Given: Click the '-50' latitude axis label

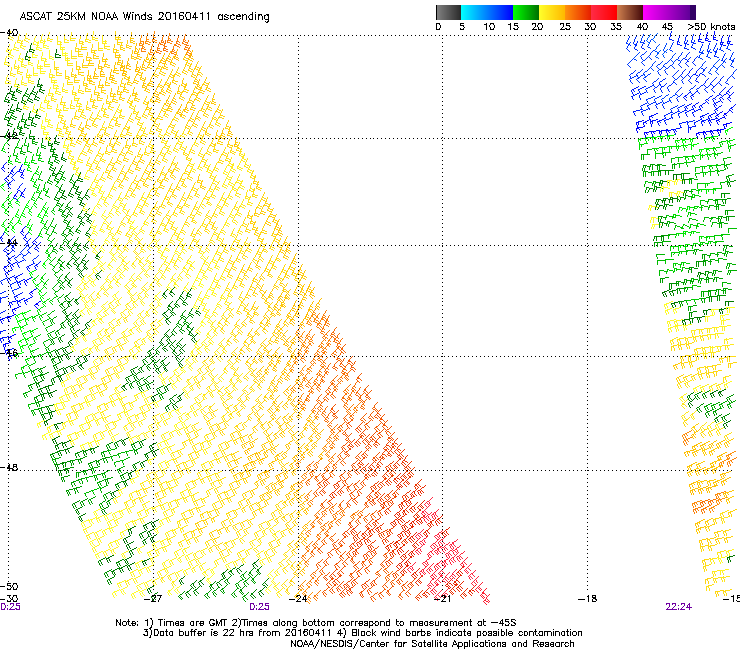Looking at the screenshot, I should 9,586.
